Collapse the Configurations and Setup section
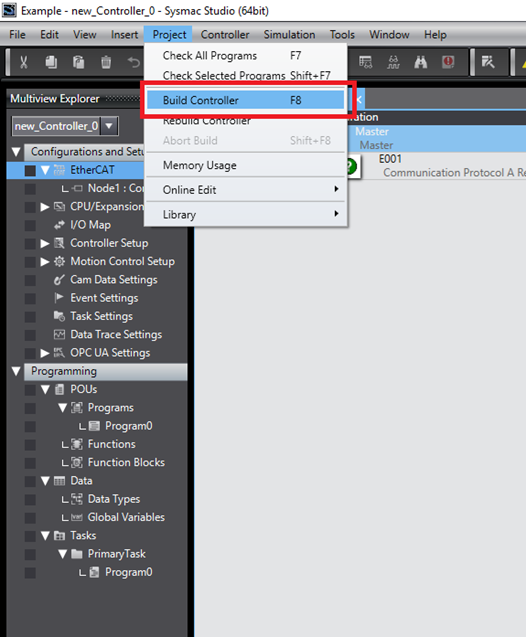Viewport: 526px width, 637px height. point(16,152)
